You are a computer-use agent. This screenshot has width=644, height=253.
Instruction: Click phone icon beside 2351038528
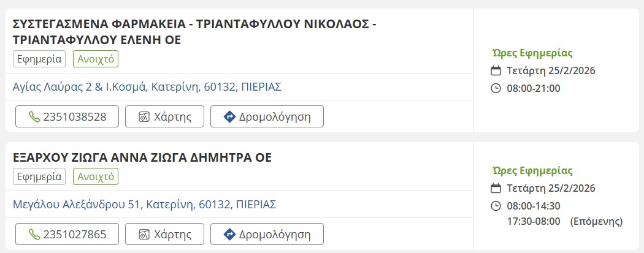[x=34, y=116]
